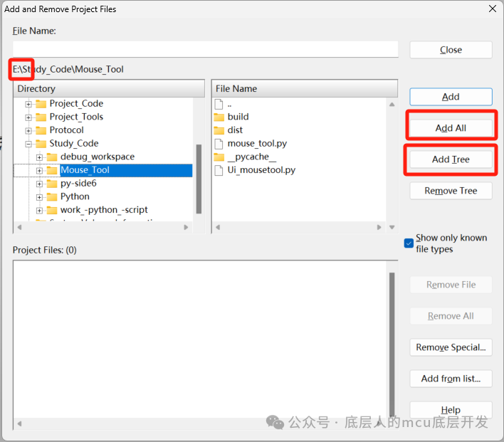
Task: Open the Add from list dialog
Action: (451, 379)
